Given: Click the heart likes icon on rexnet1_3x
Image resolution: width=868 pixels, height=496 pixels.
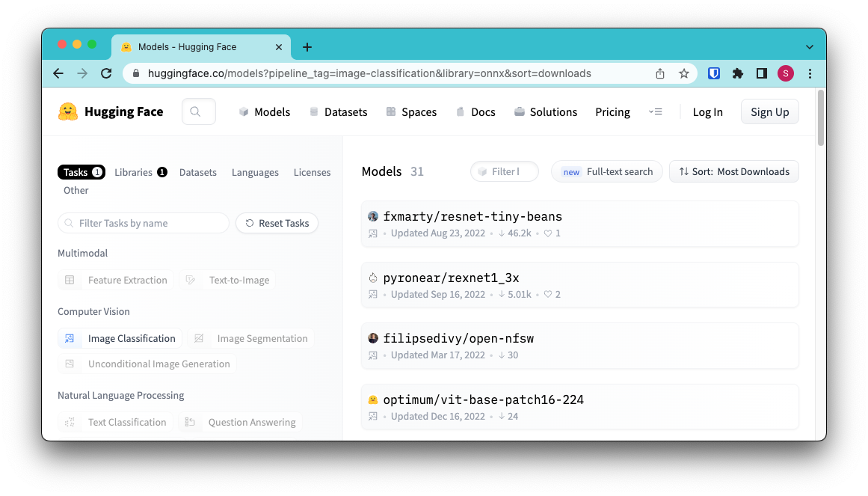Looking at the screenshot, I should [x=547, y=294].
